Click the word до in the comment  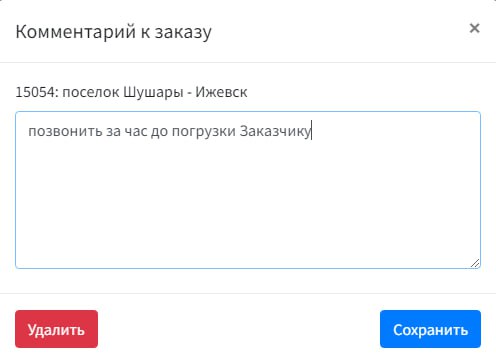[160, 132]
